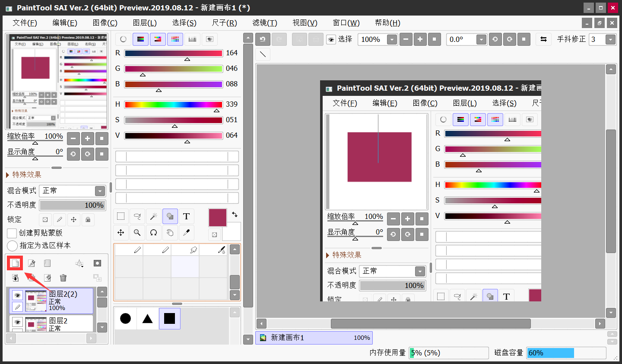Select the rotate view tool
The image size is (622, 364).
[153, 233]
